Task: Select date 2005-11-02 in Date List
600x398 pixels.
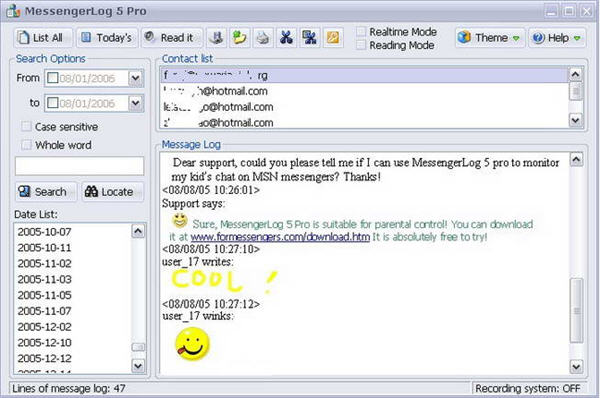Action: coord(44,264)
